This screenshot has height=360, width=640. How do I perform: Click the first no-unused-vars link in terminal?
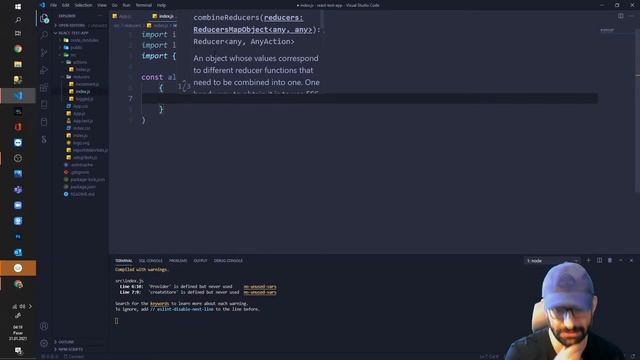coord(260,287)
